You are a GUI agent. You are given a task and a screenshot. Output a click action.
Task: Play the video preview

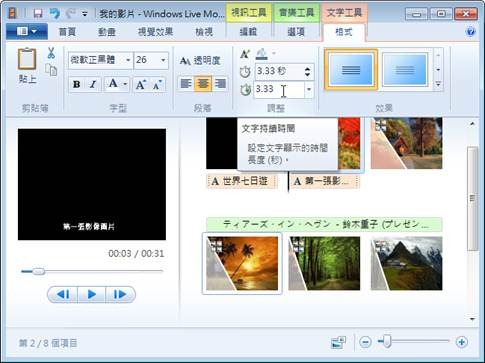(x=91, y=294)
